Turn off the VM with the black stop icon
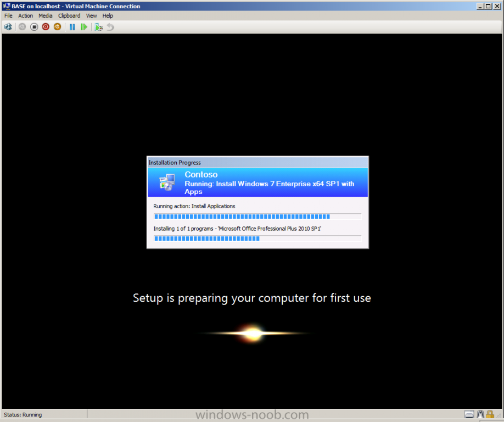 tap(34, 27)
